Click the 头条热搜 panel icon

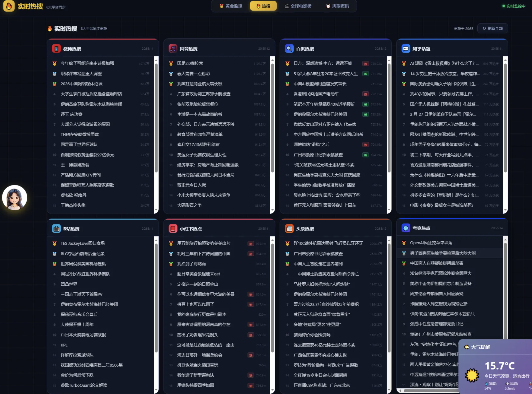tap(289, 228)
